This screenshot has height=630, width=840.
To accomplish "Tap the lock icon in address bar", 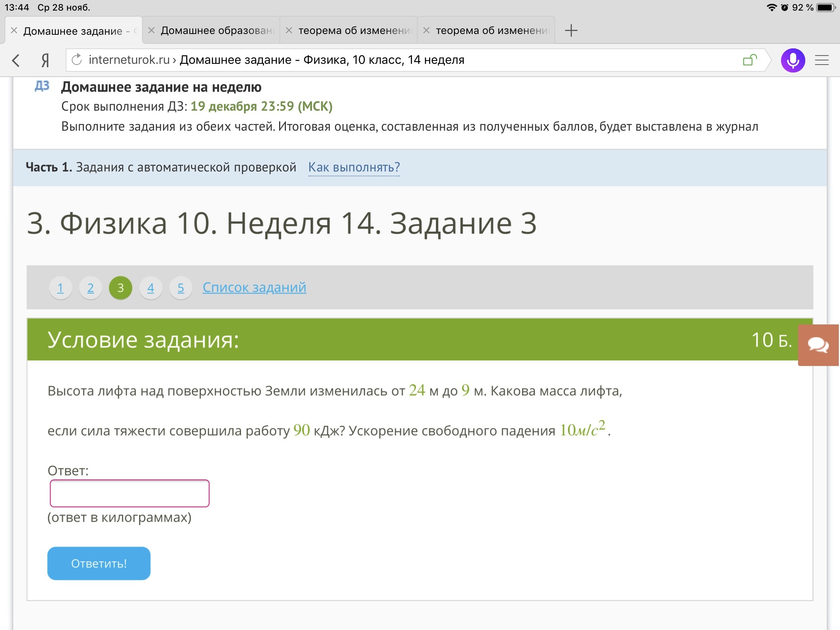I will (x=749, y=60).
